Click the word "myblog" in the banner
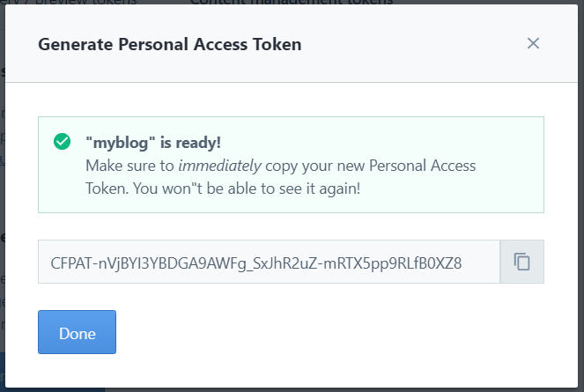 pos(119,142)
